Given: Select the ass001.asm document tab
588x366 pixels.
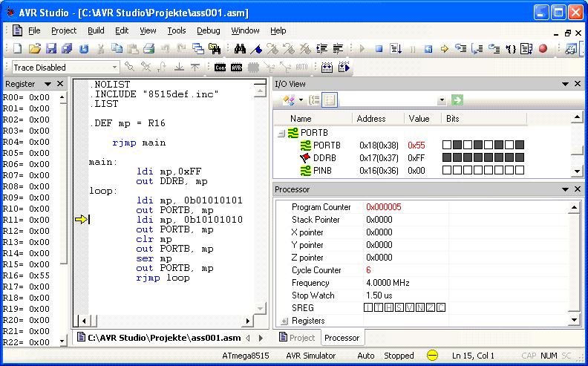Looking at the screenshot, I should (159, 338).
